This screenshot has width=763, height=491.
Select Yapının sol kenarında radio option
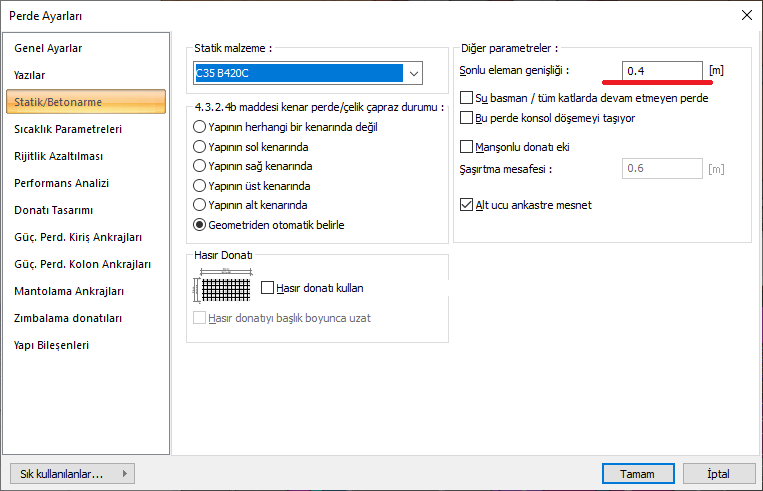click(200, 147)
